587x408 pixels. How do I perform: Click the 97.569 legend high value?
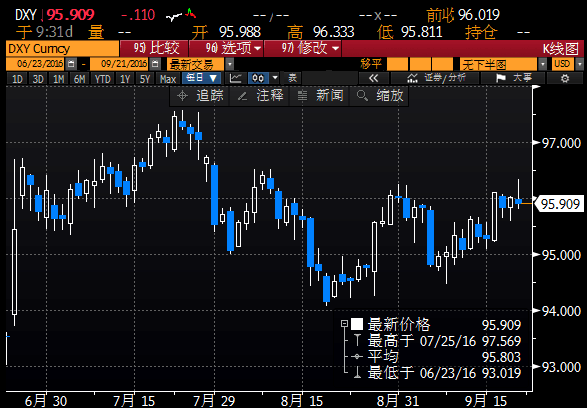501,341
